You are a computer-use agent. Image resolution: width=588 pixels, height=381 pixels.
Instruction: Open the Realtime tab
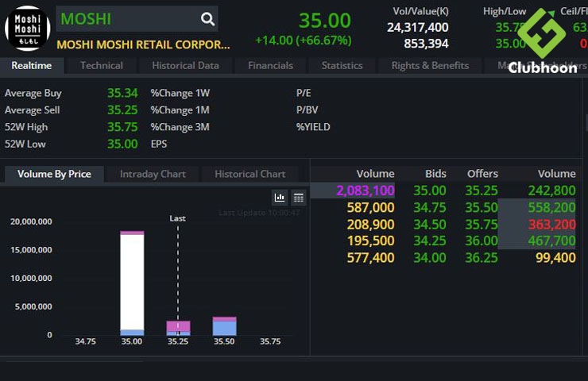32,66
